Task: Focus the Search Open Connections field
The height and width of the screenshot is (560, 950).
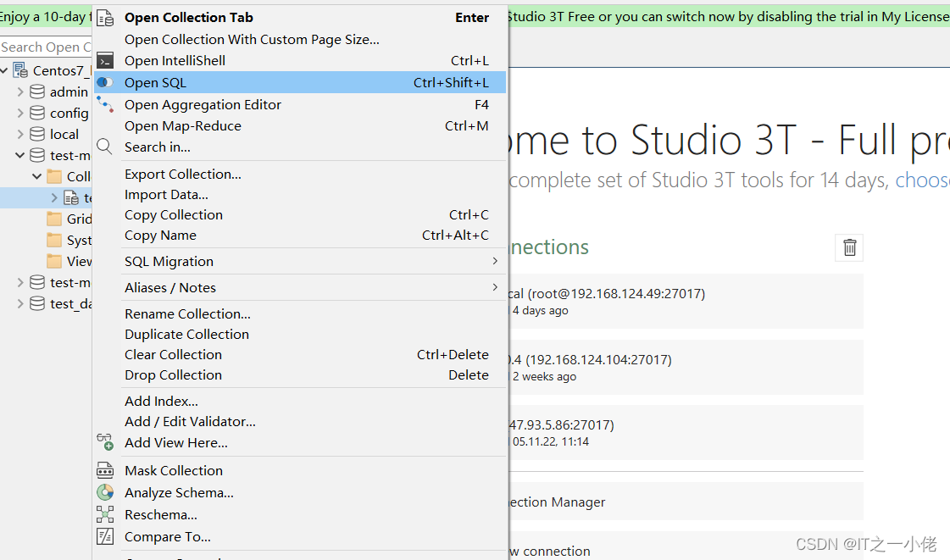Action: pyautogui.click(x=46, y=47)
